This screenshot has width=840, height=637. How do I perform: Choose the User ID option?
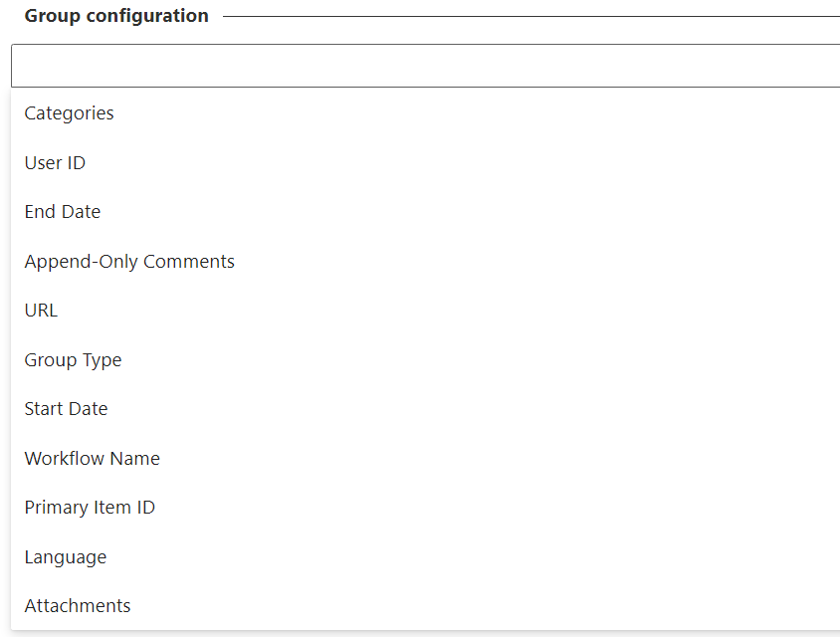(x=56, y=163)
